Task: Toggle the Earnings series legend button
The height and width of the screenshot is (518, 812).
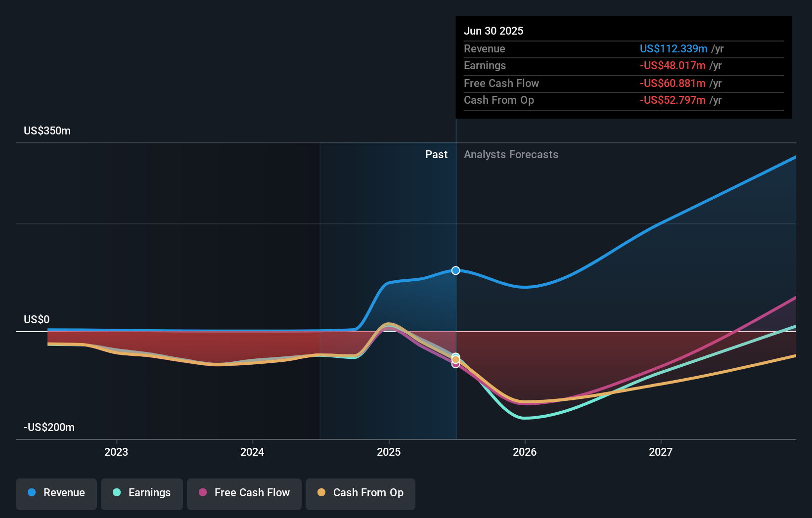Action: pyautogui.click(x=142, y=494)
